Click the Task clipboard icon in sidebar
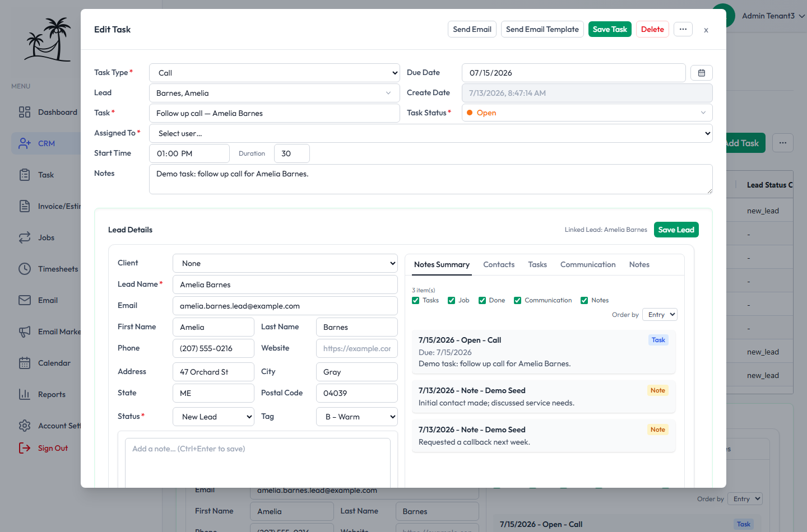The width and height of the screenshot is (807, 532). [x=25, y=175]
